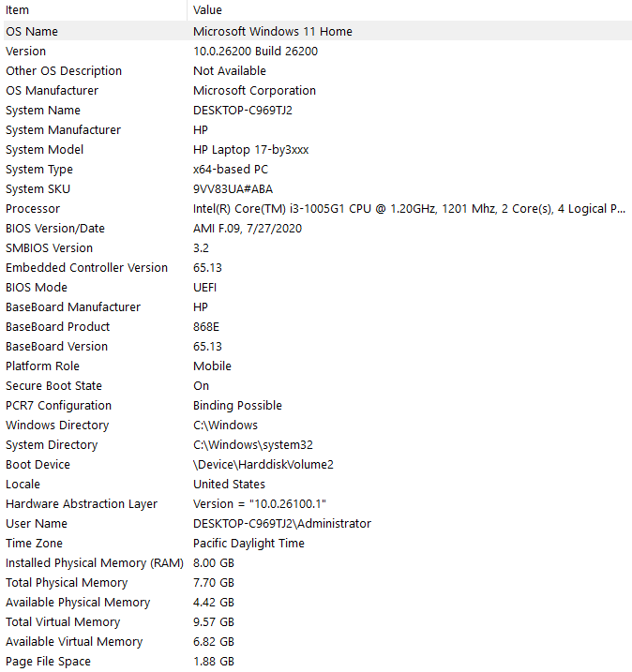This screenshot has height=672, width=632.
Task: Click the Available Virtual Memory label
Action: (x=74, y=642)
